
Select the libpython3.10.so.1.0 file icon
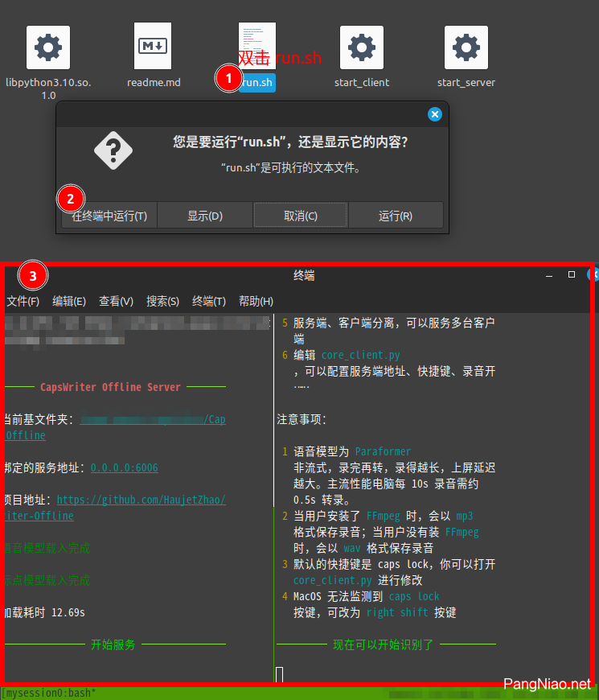coord(48,47)
